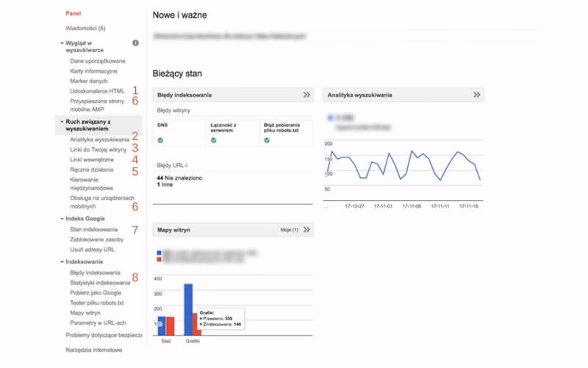The image size is (588, 368).
Task: Select Mapy witryn in sidebar
Action: pos(85,313)
